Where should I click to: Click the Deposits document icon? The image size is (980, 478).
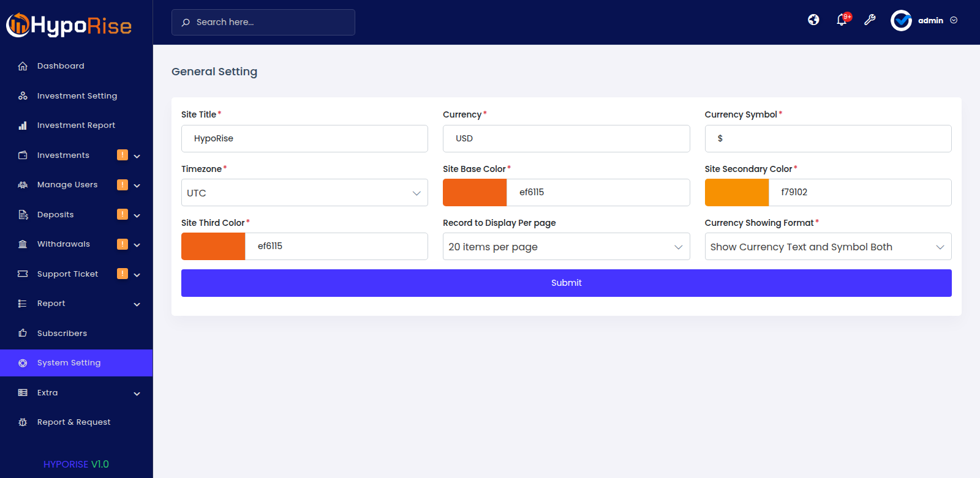pos(23,215)
